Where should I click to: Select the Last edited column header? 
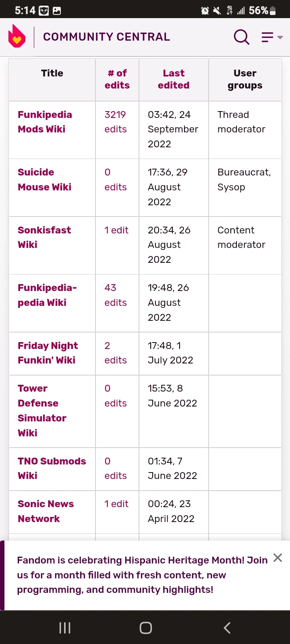point(174,79)
